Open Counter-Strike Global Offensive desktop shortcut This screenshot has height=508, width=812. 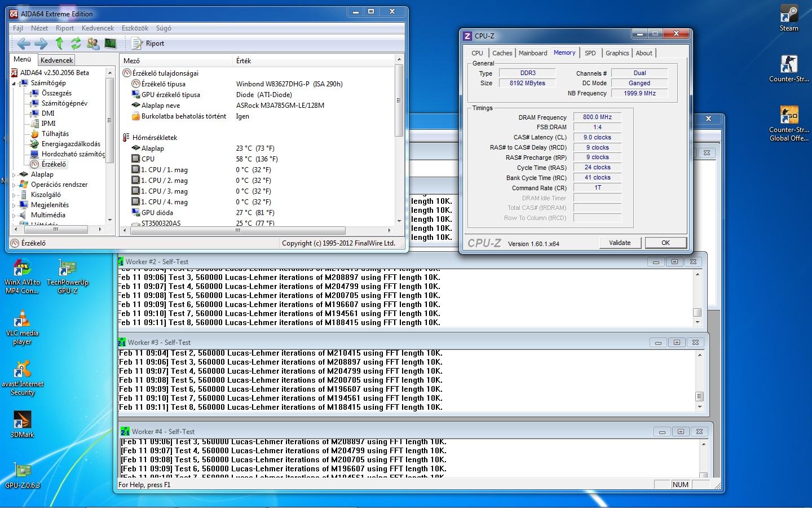click(789, 124)
